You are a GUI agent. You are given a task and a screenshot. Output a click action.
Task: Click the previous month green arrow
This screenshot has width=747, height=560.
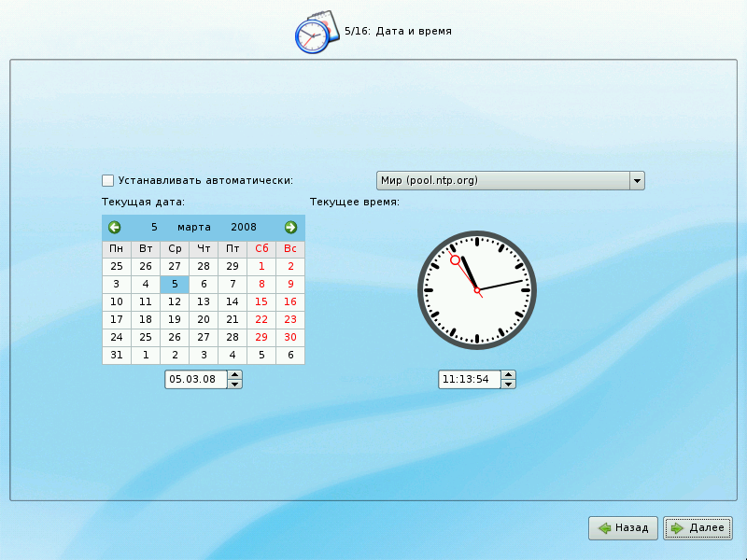click(x=115, y=227)
